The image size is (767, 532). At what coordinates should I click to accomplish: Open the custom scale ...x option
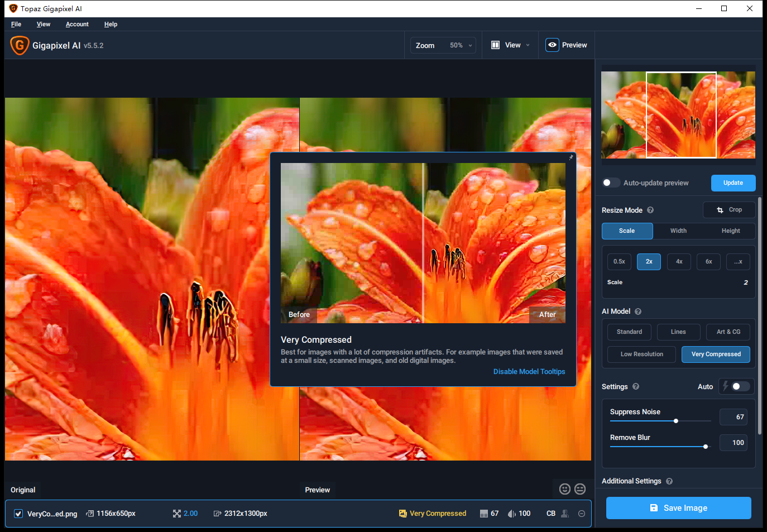click(x=737, y=262)
